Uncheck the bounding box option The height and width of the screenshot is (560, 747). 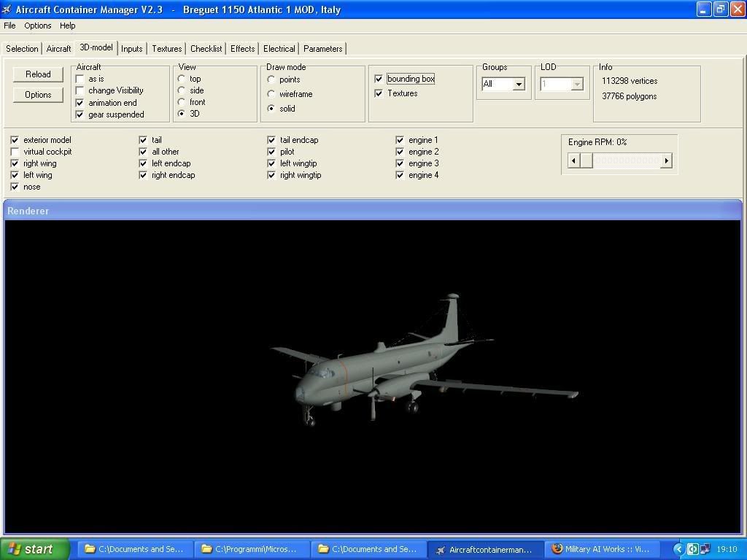tap(379, 79)
